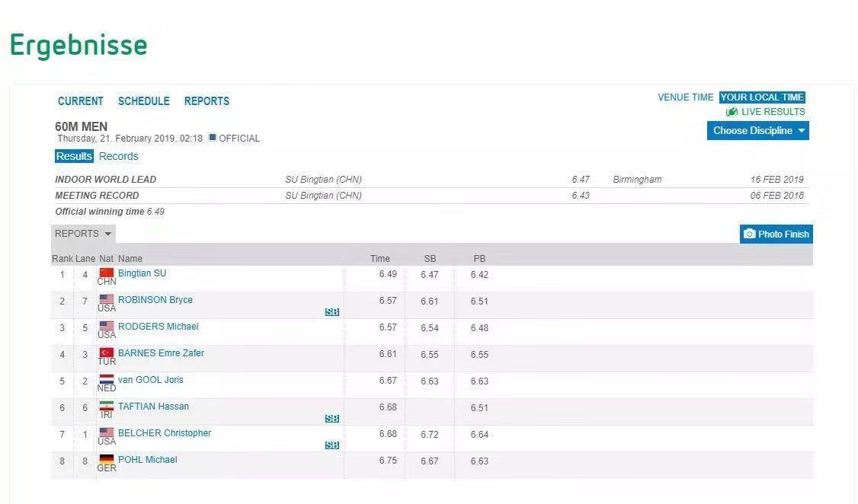Screen dimensions: 858x504
Task: Click the green LIVE RESULTS refresh icon
Action: coord(732,112)
